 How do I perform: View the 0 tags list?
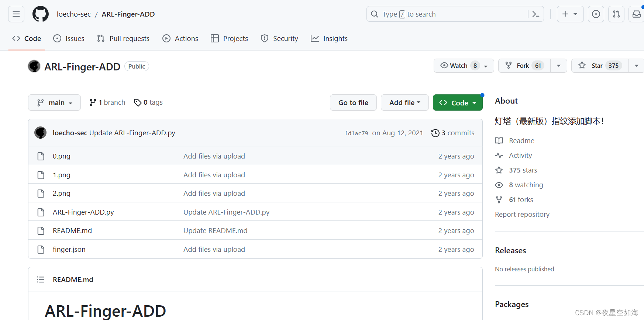[148, 102]
